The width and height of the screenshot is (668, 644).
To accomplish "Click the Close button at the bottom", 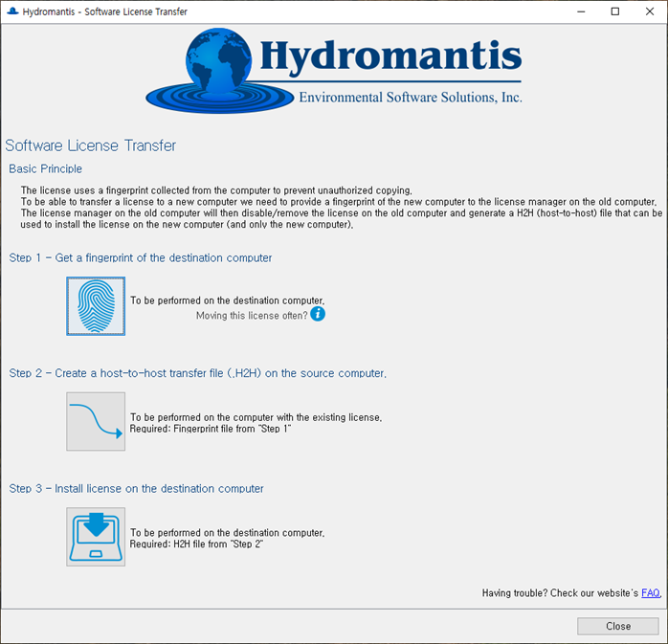I will [x=618, y=626].
